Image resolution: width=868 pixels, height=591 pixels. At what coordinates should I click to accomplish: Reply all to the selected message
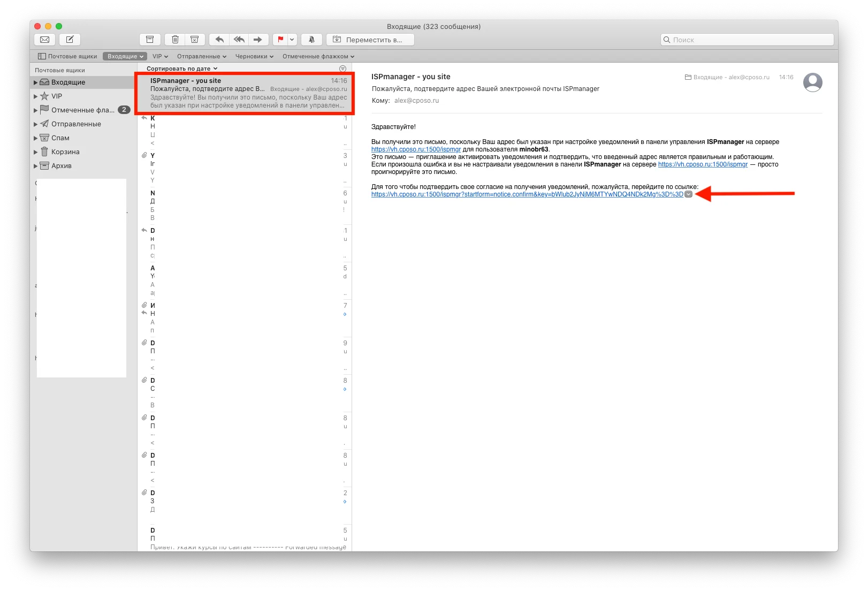pyautogui.click(x=239, y=40)
